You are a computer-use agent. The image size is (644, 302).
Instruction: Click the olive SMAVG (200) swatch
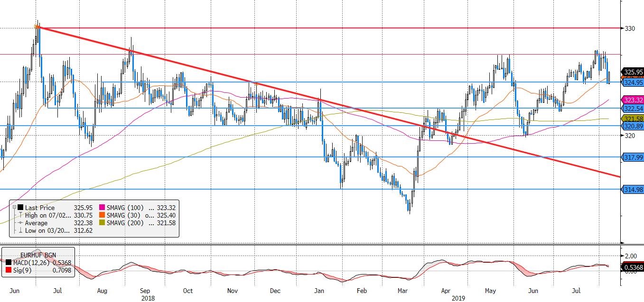pyautogui.click(x=101, y=223)
